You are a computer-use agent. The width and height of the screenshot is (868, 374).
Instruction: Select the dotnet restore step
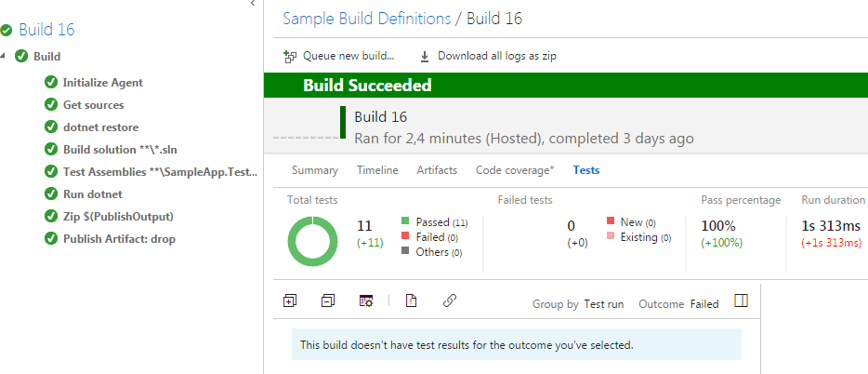100,127
